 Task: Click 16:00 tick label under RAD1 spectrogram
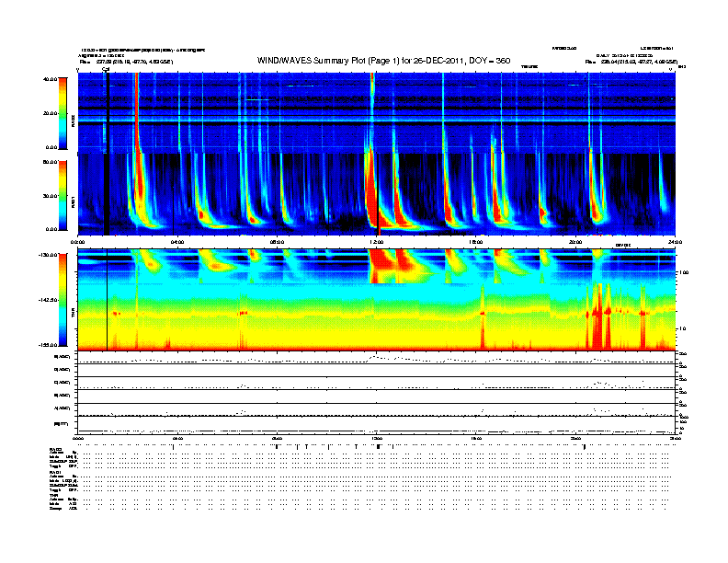(476, 242)
